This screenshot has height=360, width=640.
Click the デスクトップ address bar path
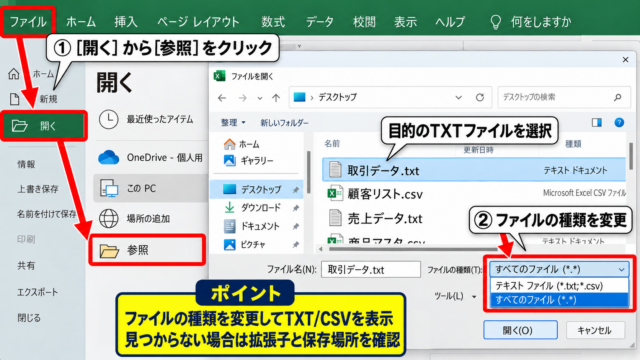337,97
